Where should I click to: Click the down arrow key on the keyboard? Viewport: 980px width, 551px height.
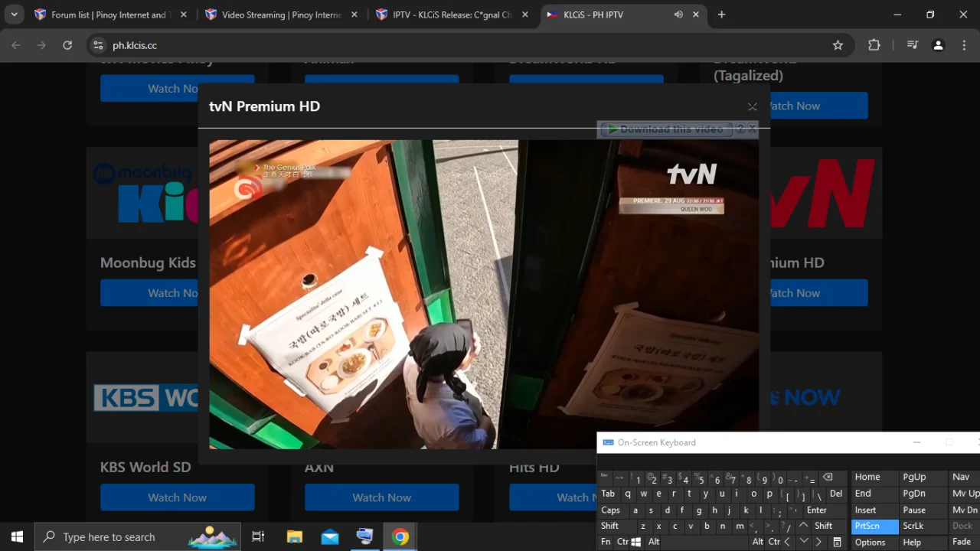coord(803,542)
